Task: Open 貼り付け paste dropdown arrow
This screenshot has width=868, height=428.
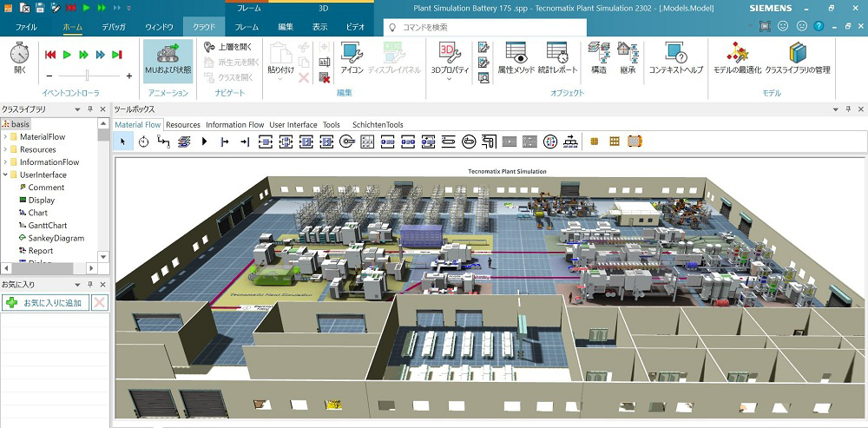Action: point(280,79)
